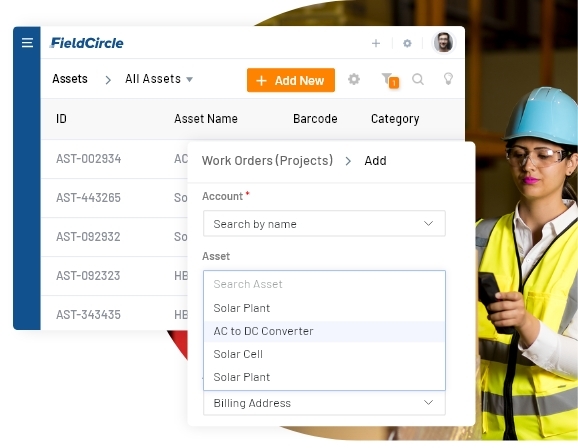Click the Billing Address chevron arrow
The height and width of the screenshot is (448, 578).
click(x=428, y=402)
